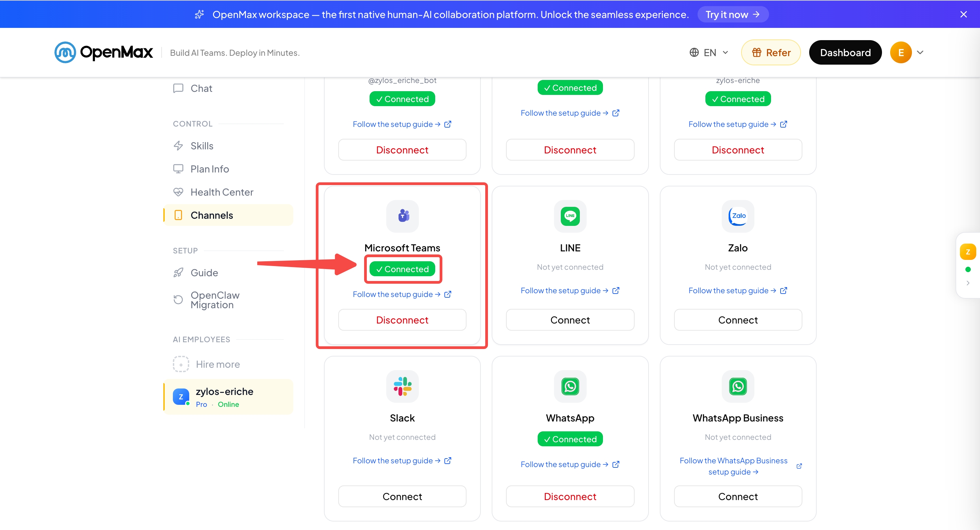Disconnect Microsoft Teams channel

pos(402,320)
